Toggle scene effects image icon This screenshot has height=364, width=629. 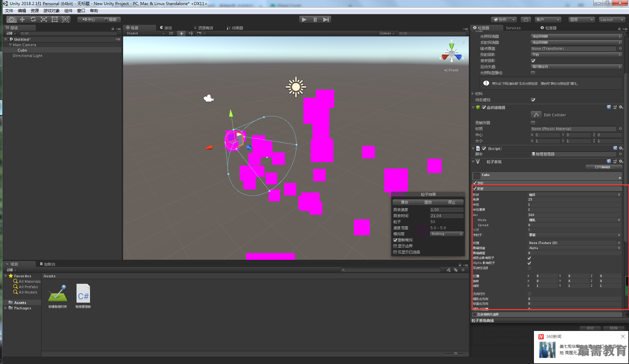(x=199, y=33)
